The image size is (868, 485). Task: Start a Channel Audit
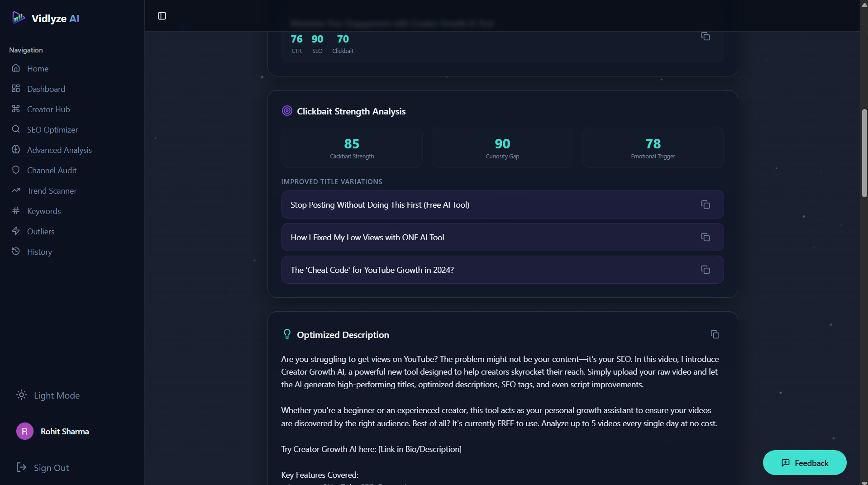point(51,170)
